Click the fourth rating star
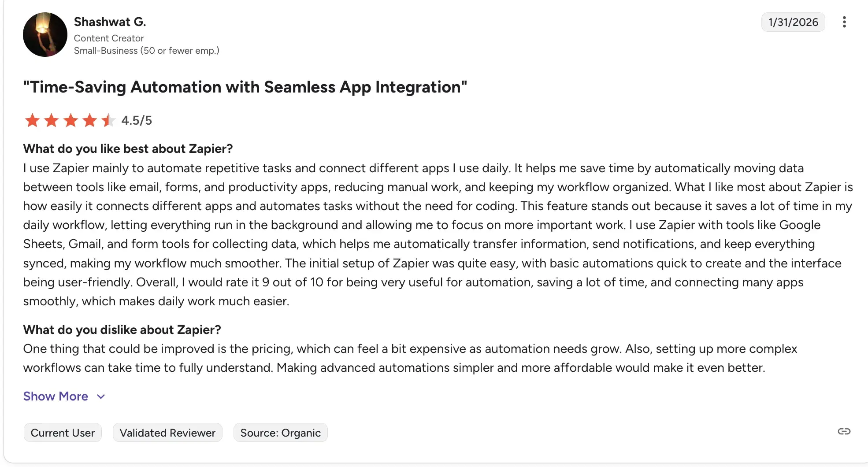Screen dimensions: 868x467 pos(90,120)
